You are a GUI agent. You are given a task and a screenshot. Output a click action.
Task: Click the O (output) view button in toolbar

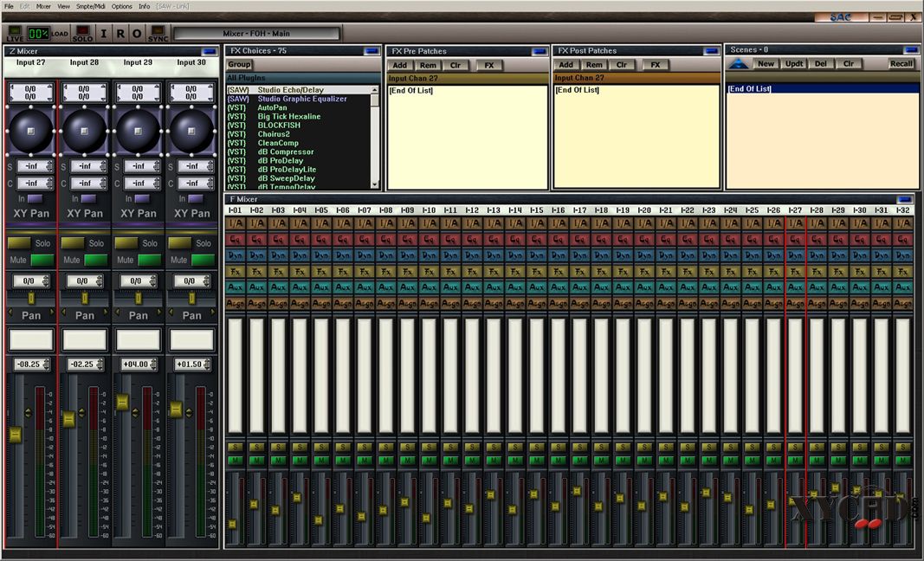point(137,33)
